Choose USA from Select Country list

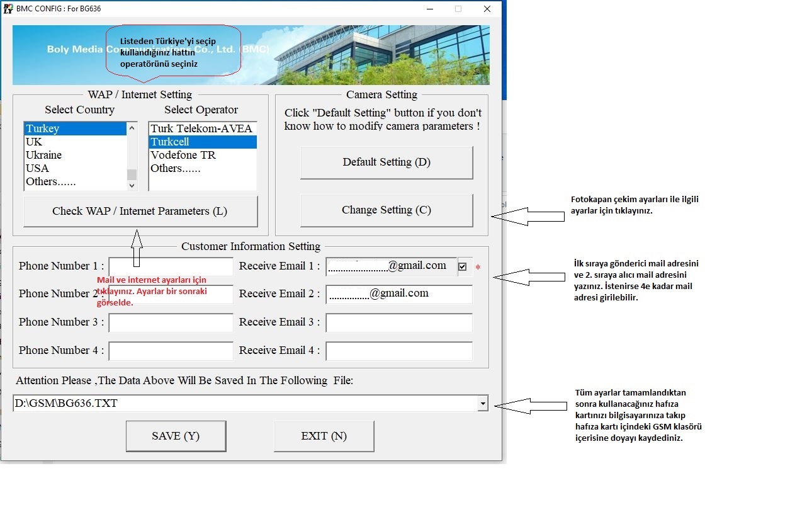click(x=75, y=168)
